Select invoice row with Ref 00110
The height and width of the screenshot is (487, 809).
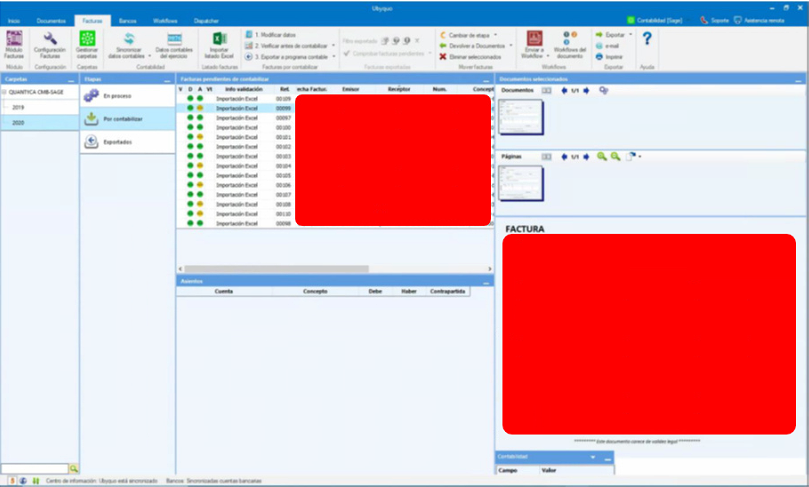point(335,214)
